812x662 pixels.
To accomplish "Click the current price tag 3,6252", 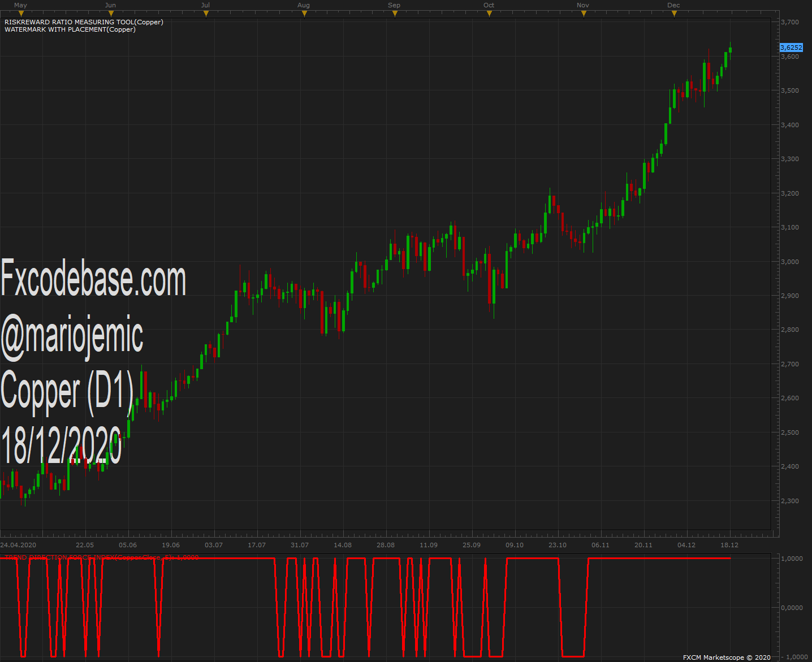I will [x=791, y=47].
